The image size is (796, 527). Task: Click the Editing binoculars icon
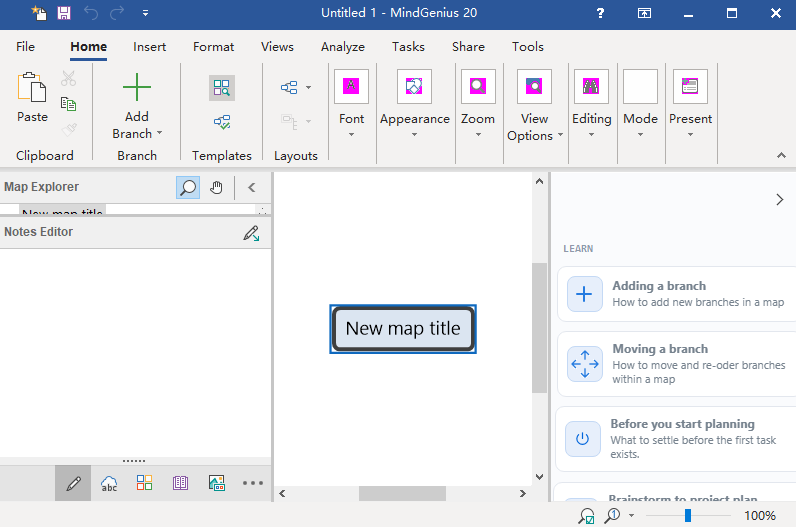(591, 86)
